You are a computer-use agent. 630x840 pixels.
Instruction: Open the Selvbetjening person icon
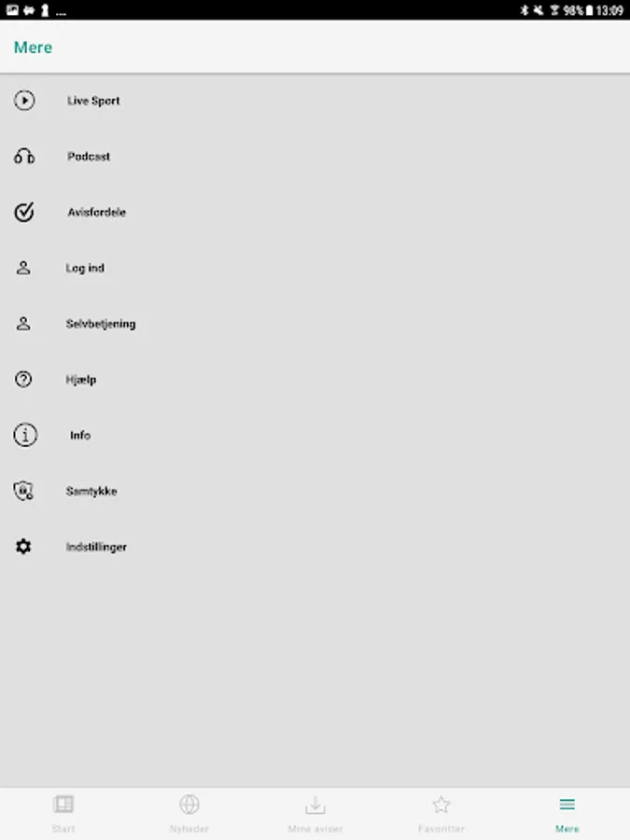click(x=23, y=323)
